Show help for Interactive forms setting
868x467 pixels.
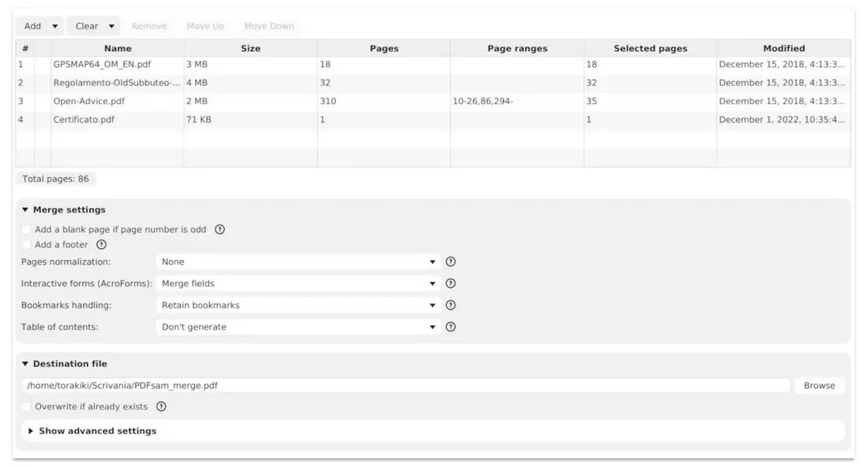[450, 284]
